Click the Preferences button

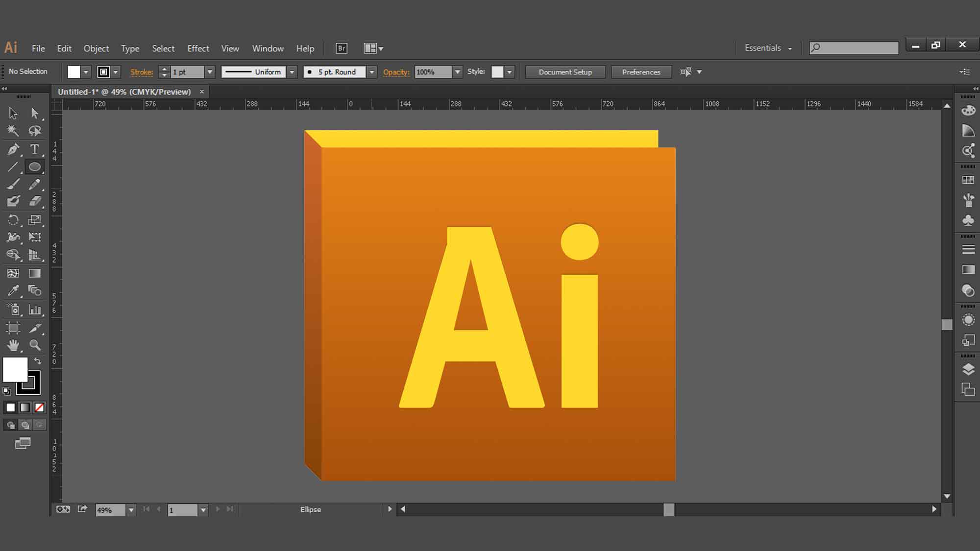[x=641, y=72]
